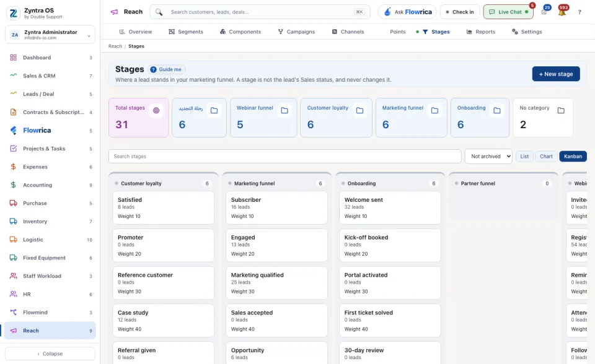This screenshot has width=595, height=364.
Task: Click the search magnifier icon
Action: 159,12
